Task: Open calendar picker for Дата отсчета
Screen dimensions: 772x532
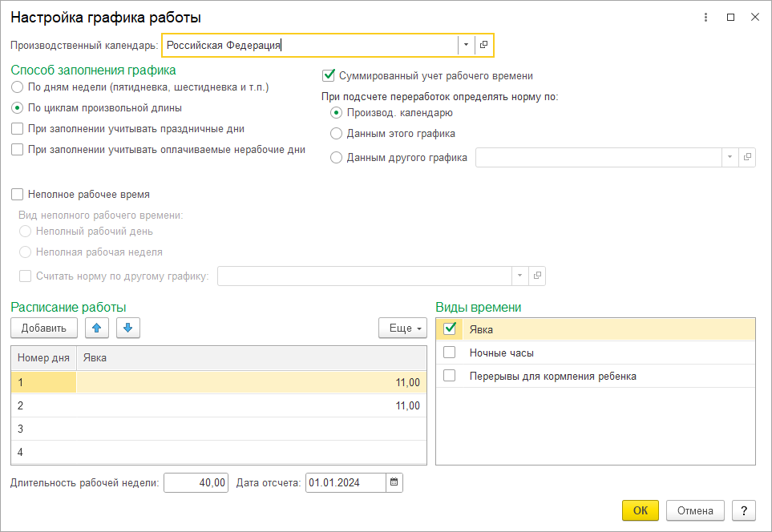Action: click(x=394, y=483)
